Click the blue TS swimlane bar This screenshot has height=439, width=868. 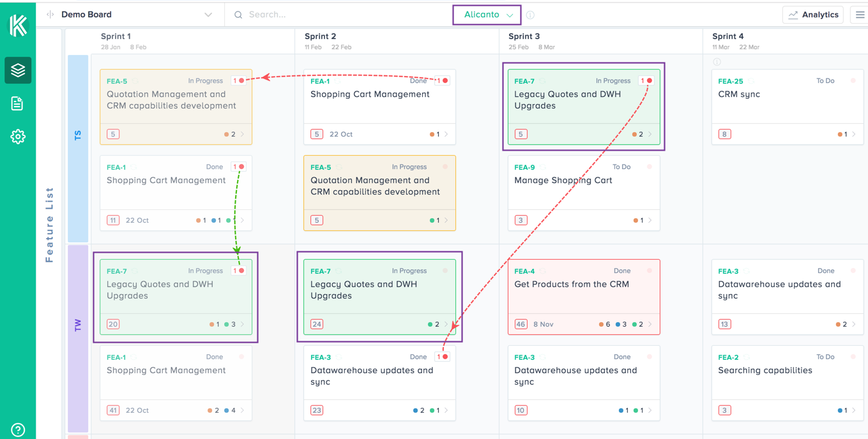[x=78, y=148]
